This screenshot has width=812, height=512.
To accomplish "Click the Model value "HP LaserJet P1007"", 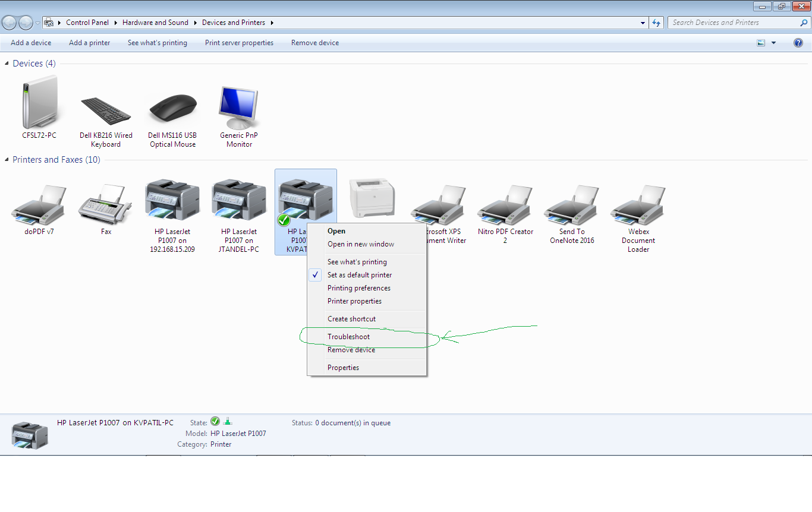I will [x=238, y=434].
